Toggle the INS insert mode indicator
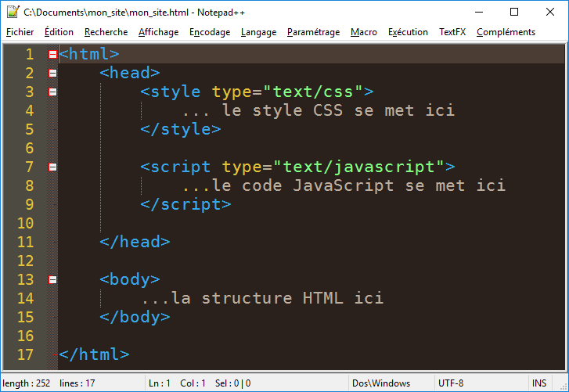The image size is (569, 392). [539, 383]
